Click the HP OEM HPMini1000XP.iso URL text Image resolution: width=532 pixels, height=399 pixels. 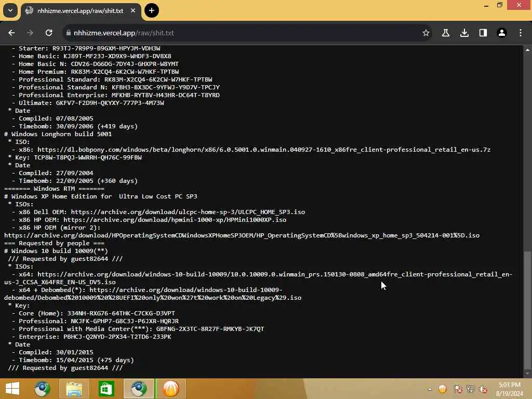click(175, 220)
